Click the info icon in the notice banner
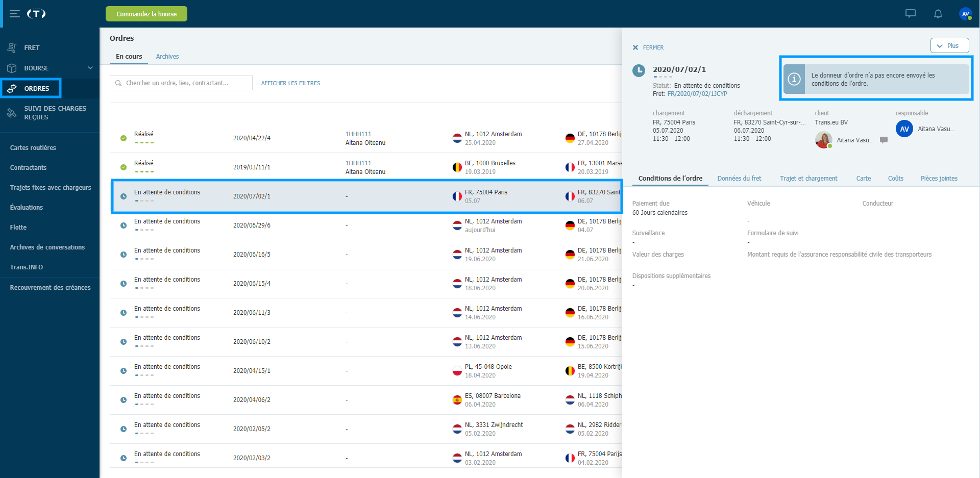 (794, 79)
